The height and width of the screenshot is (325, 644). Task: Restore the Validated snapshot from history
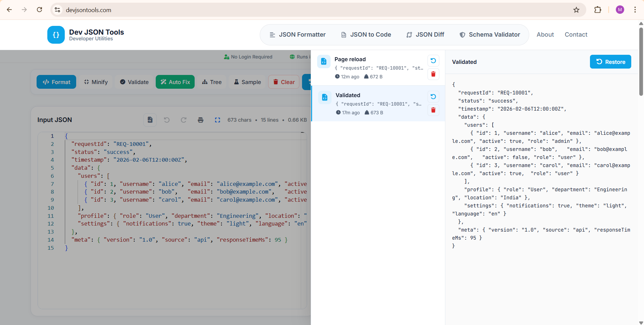[433, 96]
